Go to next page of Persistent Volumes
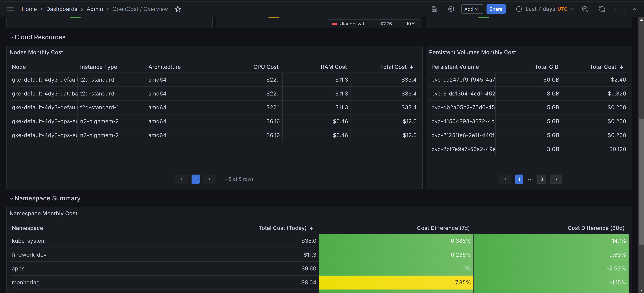This screenshot has height=293, width=644. click(x=556, y=179)
